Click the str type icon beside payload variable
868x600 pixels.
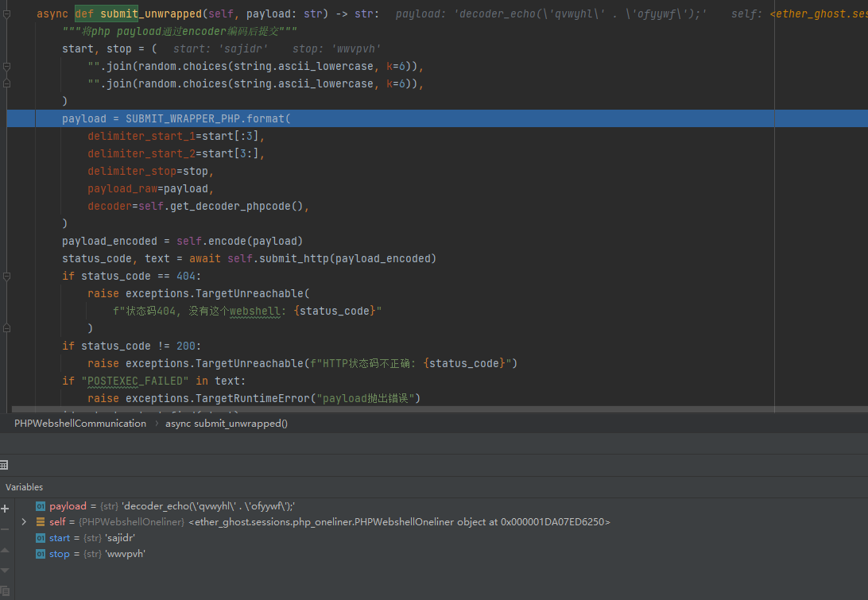point(41,506)
